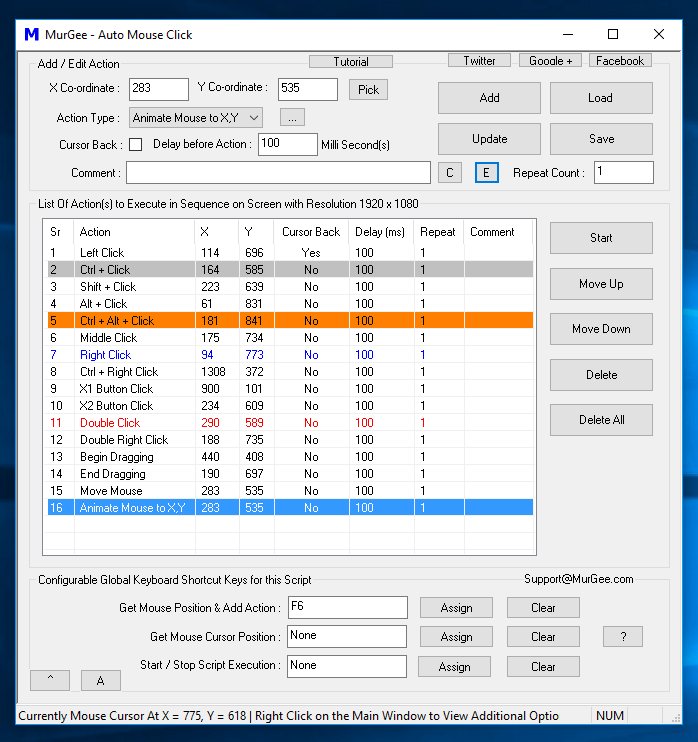
Task: Clear key for Get Mouse Position & Add Action
Action: tap(543, 608)
